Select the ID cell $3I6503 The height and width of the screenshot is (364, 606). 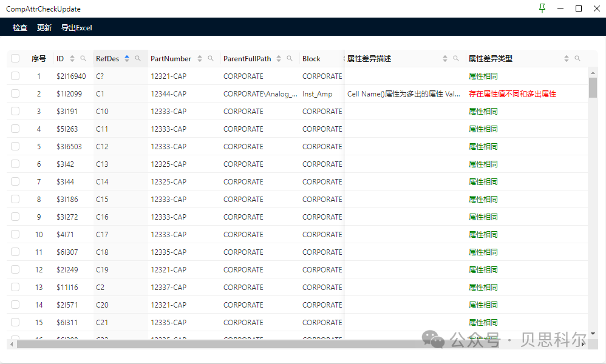pyautogui.click(x=69, y=147)
